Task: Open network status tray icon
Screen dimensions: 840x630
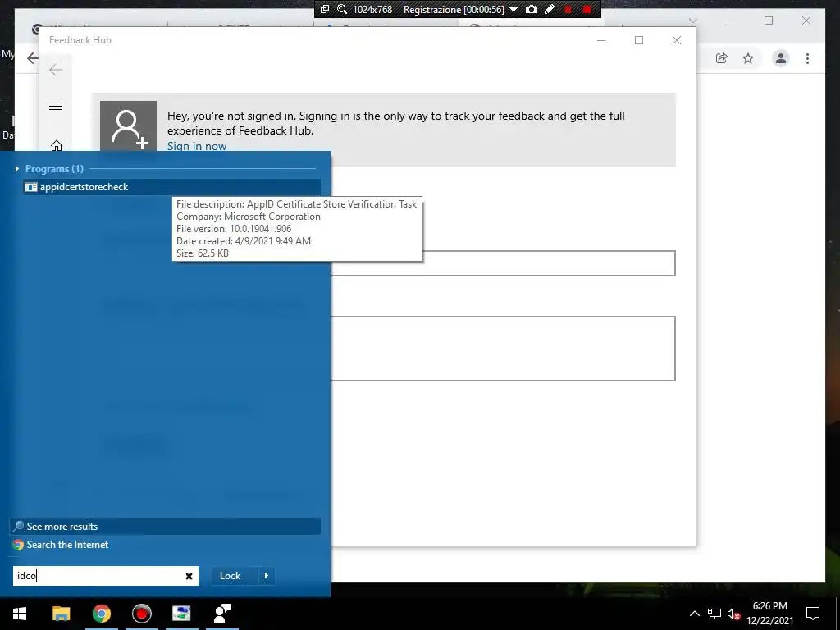Action: [x=714, y=614]
